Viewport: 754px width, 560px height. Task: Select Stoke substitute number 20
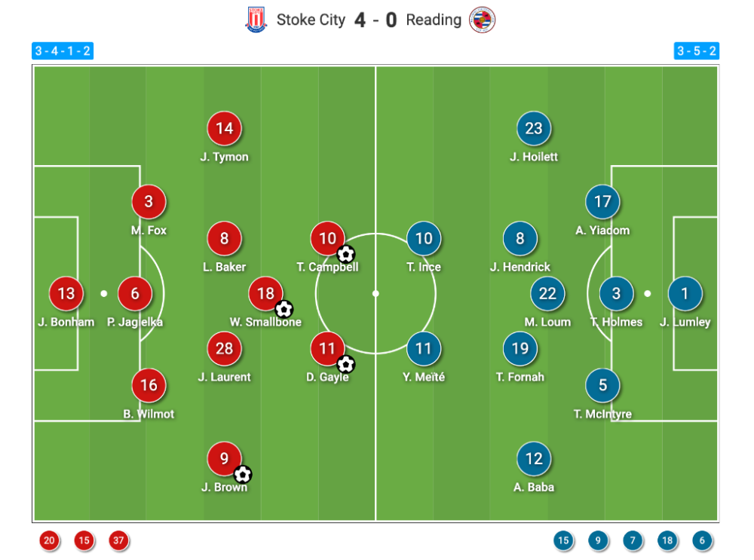click(x=49, y=540)
